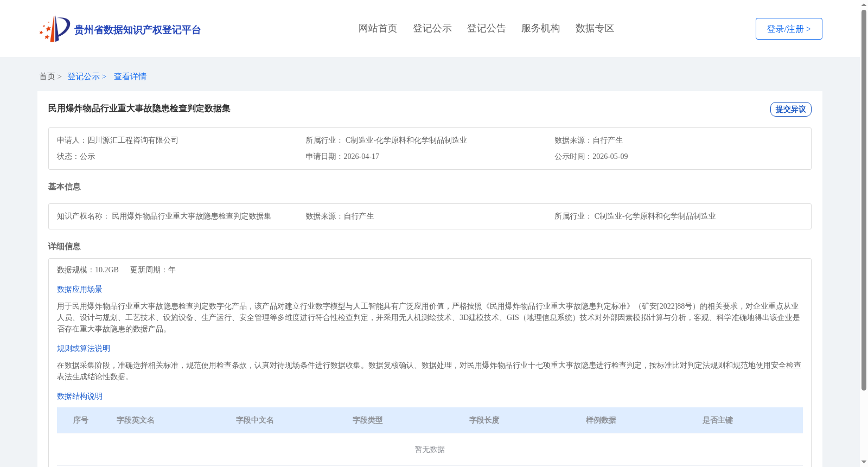Click the 基本信息 section heading
This screenshot has width=868, height=467.
point(64,187)
